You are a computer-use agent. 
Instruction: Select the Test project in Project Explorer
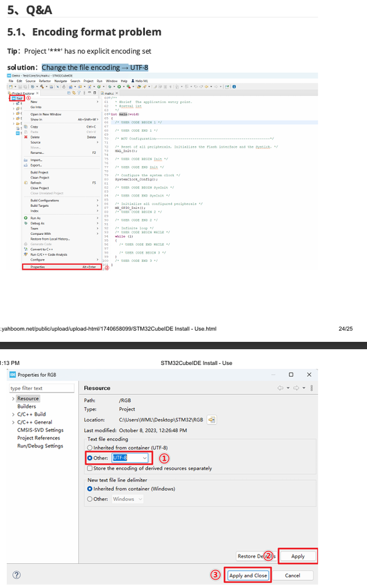point(17,98)
